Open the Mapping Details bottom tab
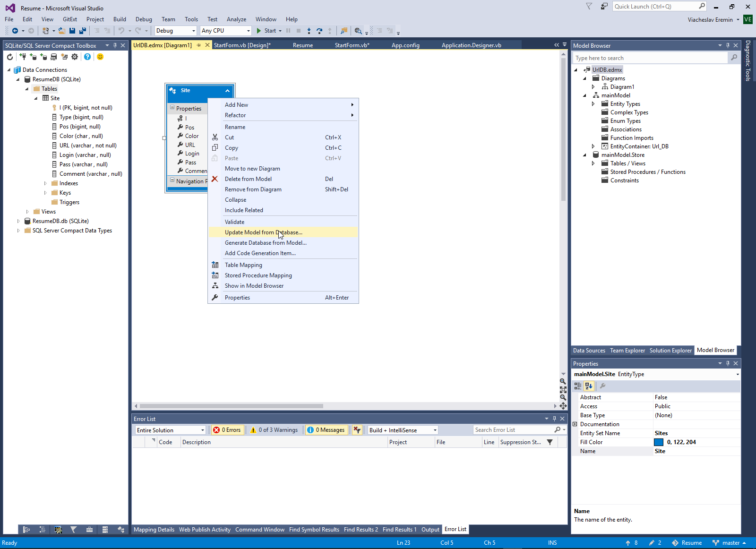 (x=154, y=530)
